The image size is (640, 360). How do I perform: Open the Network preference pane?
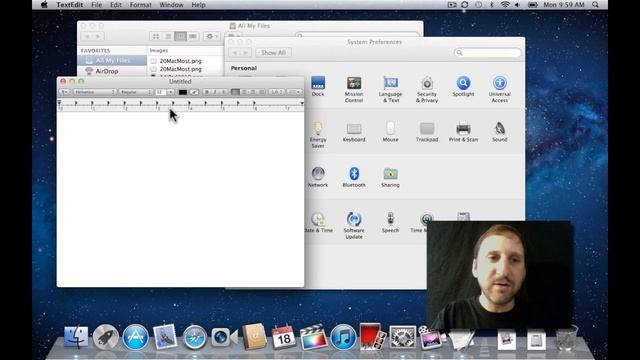[318, 178]
